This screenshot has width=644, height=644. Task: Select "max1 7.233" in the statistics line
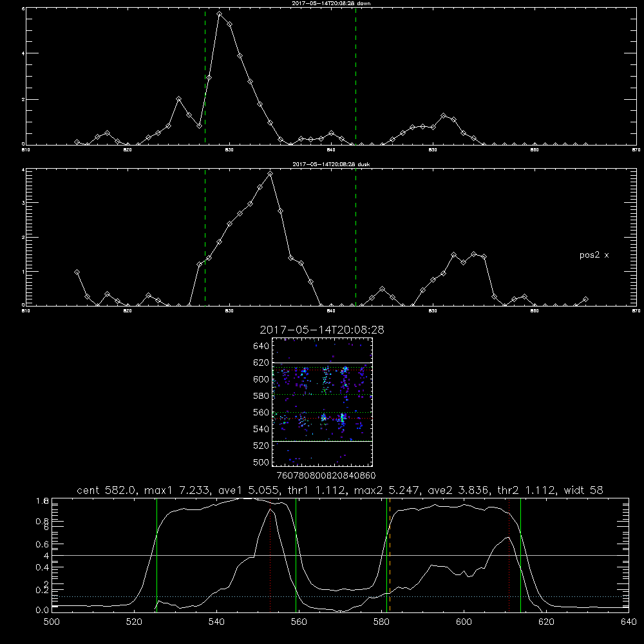click(x=176, y=490)
